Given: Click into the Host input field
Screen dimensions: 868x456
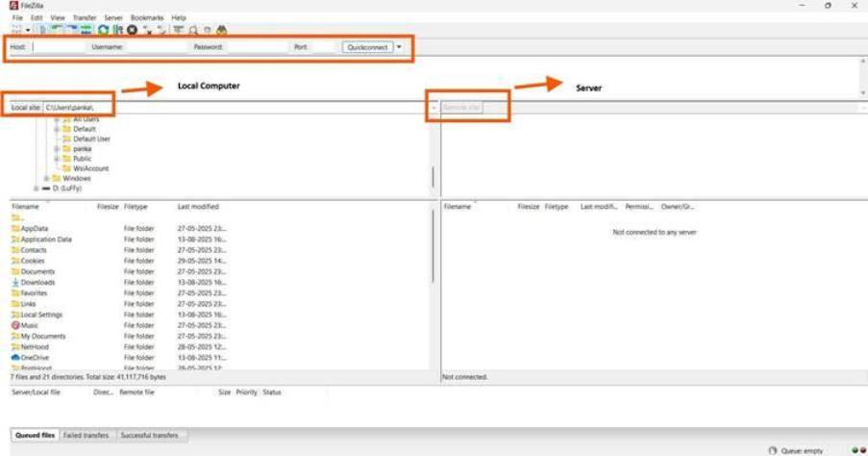Looking at the screenshot, I should (x=58, y=46).
